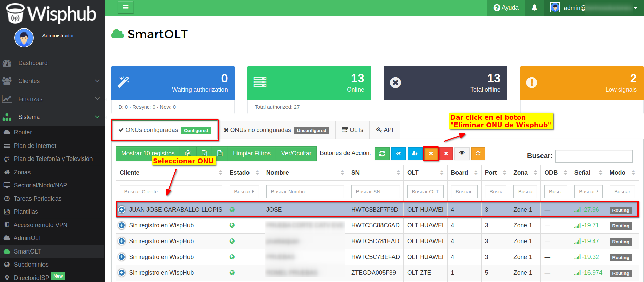Expand the Finanzas sidebar menu

coord(52,99)
